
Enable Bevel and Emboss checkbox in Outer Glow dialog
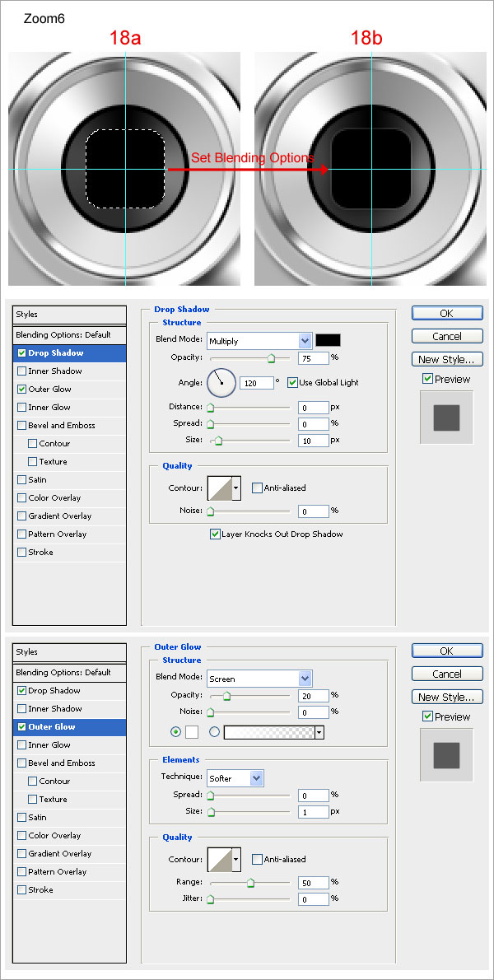tap(22, 763)
